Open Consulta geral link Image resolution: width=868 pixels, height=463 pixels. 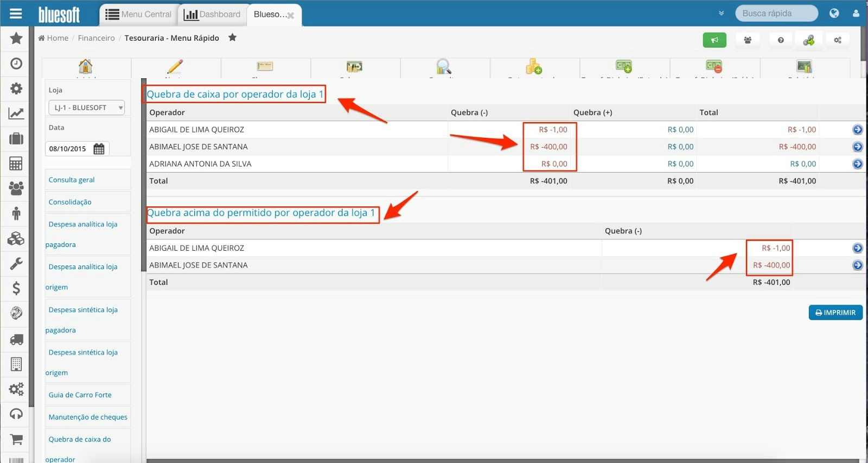72,180
